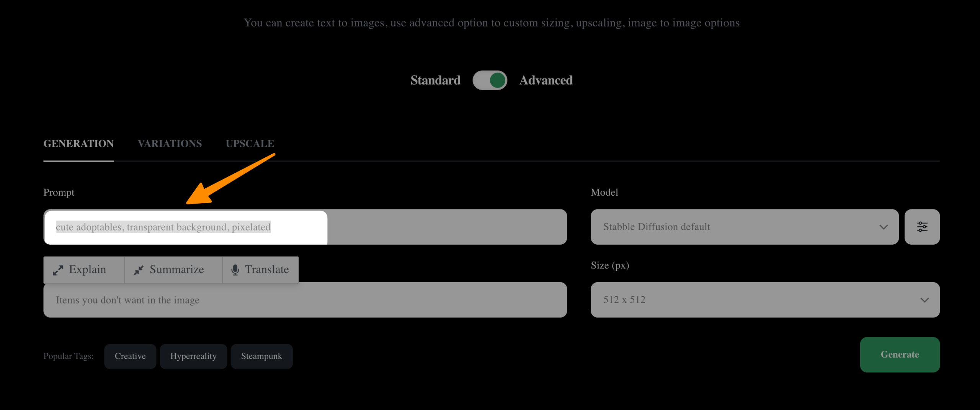The width and height of the screenshot is (980, 410).
Task: Click the negative prompt items field
Action: pyautogui.click(x=305, y=301)
